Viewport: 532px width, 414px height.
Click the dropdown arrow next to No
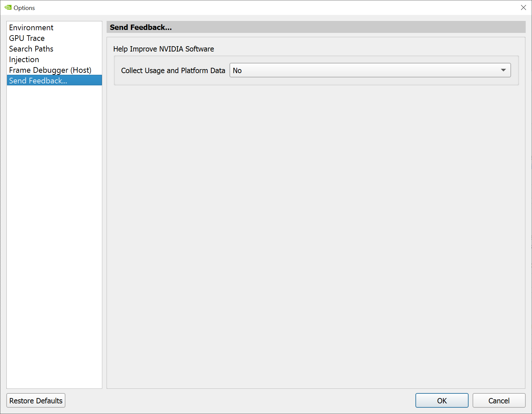click(503, 70)
